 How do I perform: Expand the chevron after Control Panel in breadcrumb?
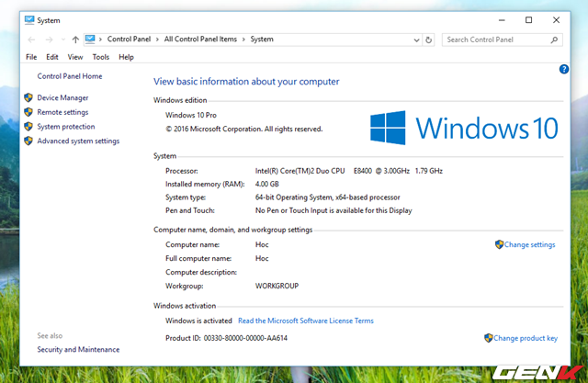click(159, 39)
